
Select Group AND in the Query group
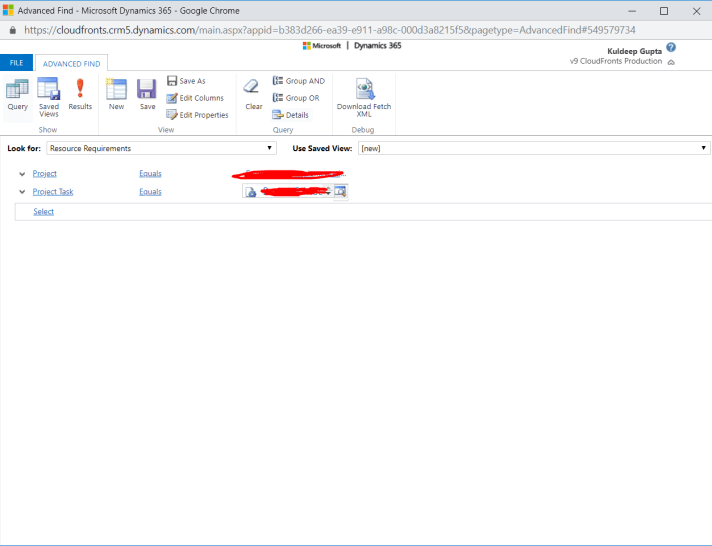pyautogui.click(x=298, y=81)
